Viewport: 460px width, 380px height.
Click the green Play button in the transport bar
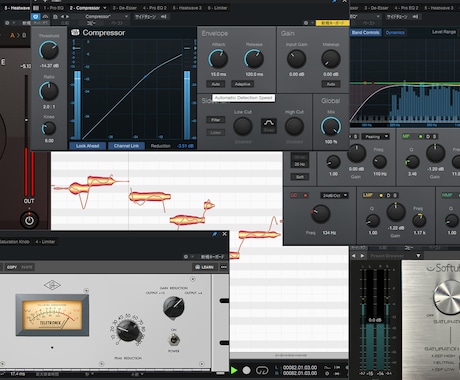click(x=234, y=370)
